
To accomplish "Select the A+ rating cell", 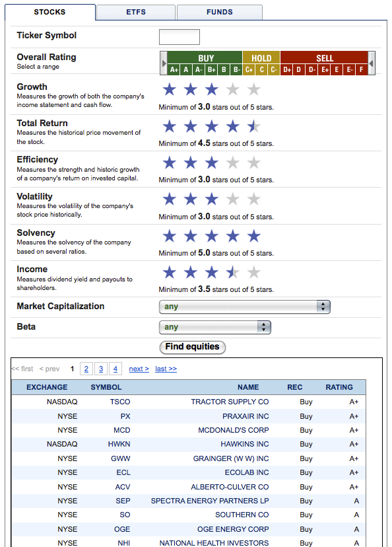I will (x=174, y=69).
